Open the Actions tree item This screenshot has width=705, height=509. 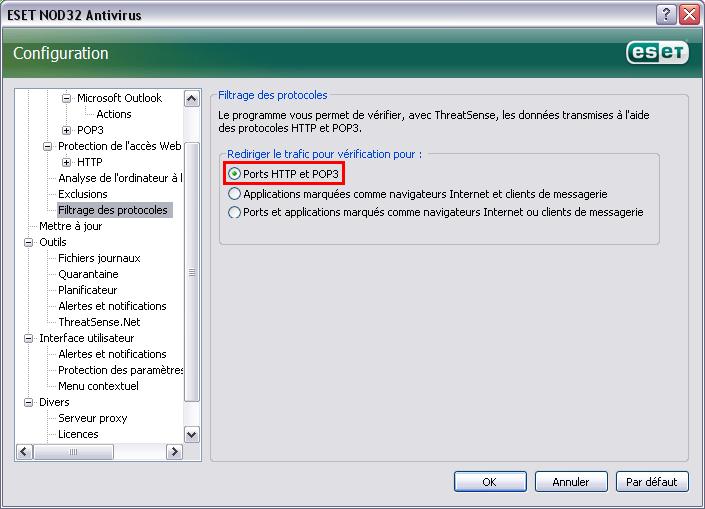tap(114, 114)
